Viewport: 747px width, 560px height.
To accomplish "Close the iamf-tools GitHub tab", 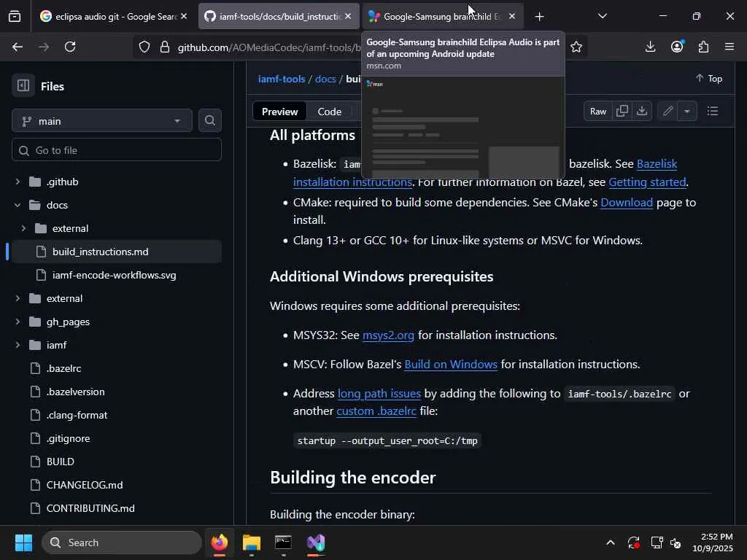I will click(348, 16).
